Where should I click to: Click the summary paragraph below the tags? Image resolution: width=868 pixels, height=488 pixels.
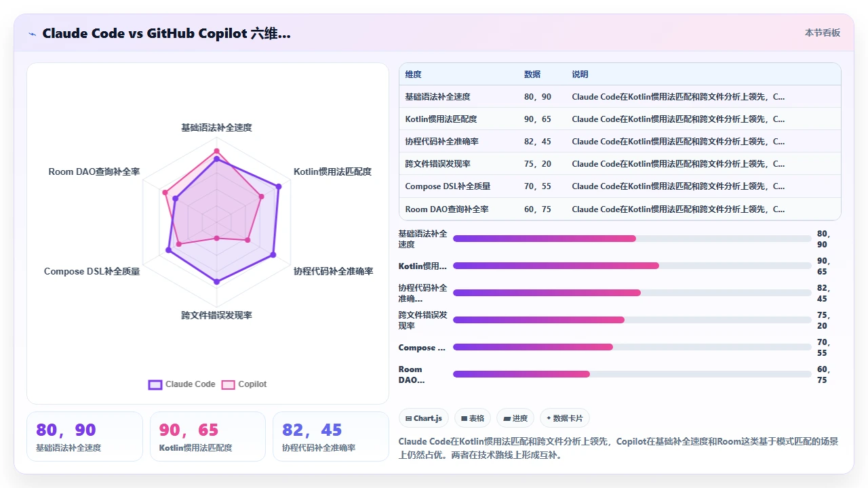point(618,448)
